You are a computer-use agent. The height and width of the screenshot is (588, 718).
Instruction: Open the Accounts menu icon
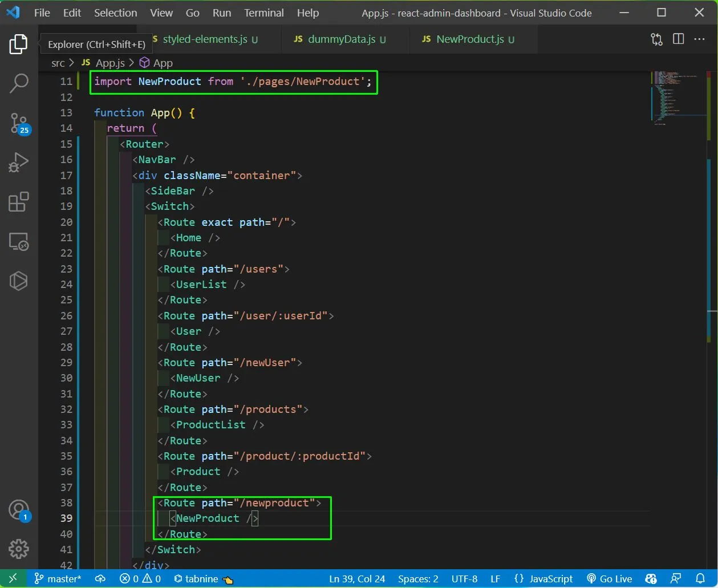(19, 510)
